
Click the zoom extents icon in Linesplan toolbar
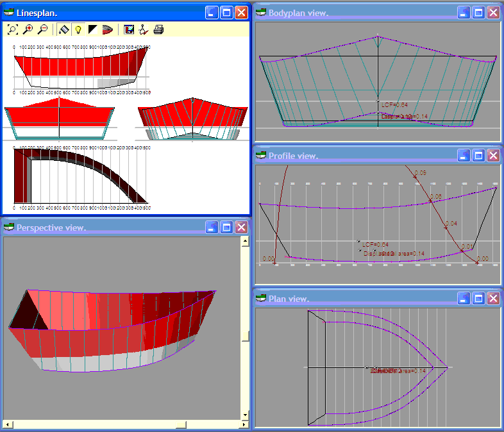13,29
